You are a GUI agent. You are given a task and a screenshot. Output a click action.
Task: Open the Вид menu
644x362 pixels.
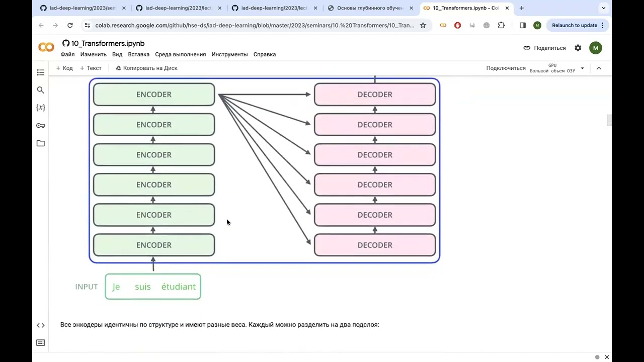point(117,54)
